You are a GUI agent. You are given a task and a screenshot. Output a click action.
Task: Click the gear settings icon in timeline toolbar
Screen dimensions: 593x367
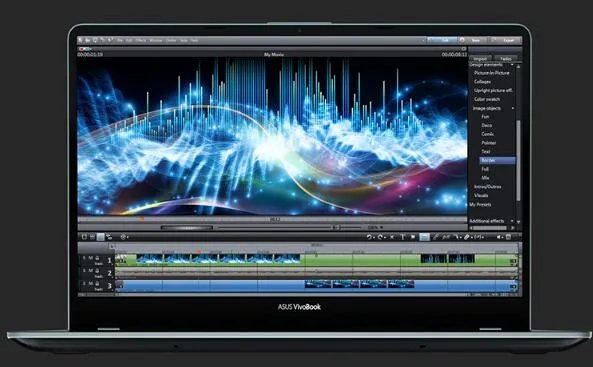(x=123, y=237)
